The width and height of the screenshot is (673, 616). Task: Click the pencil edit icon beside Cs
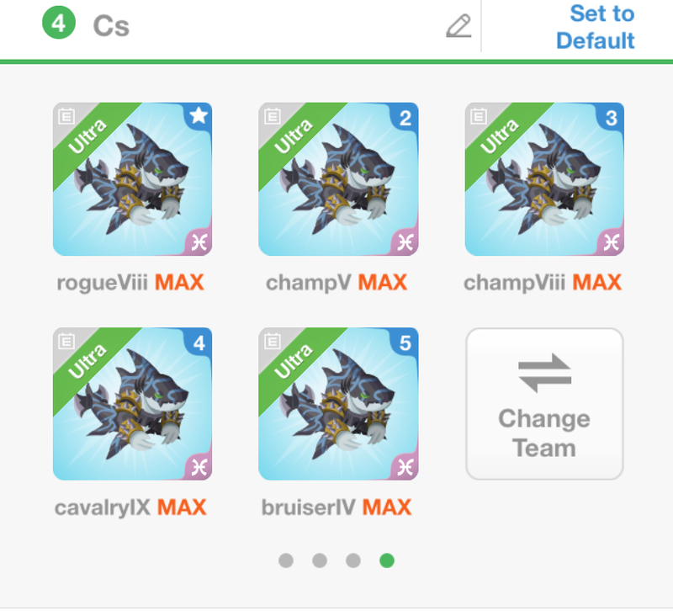(x=458, y=26)
